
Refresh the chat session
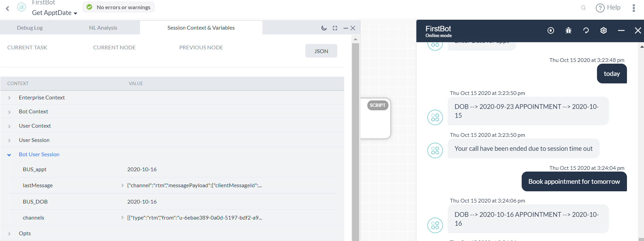tap(586, 31)
